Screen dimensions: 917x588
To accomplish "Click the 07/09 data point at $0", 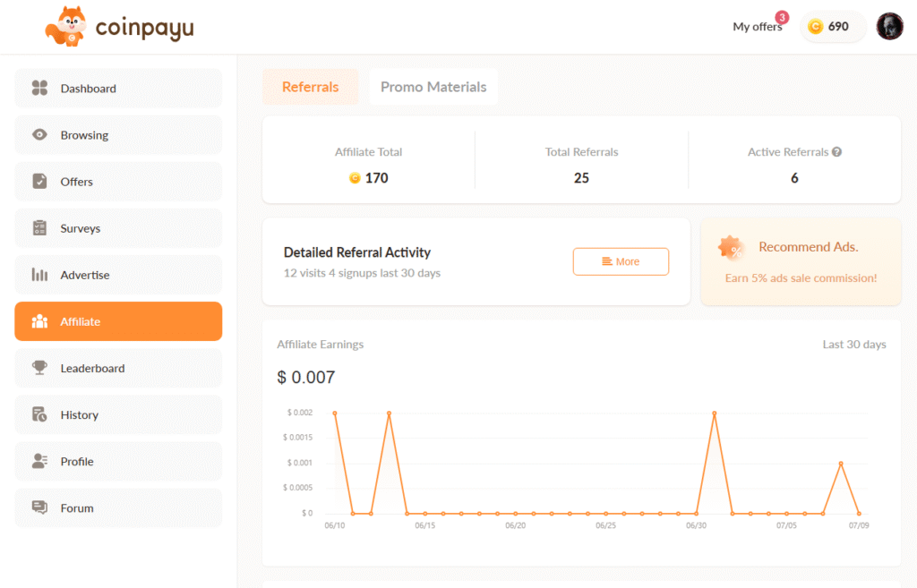I will pos(859,514).
